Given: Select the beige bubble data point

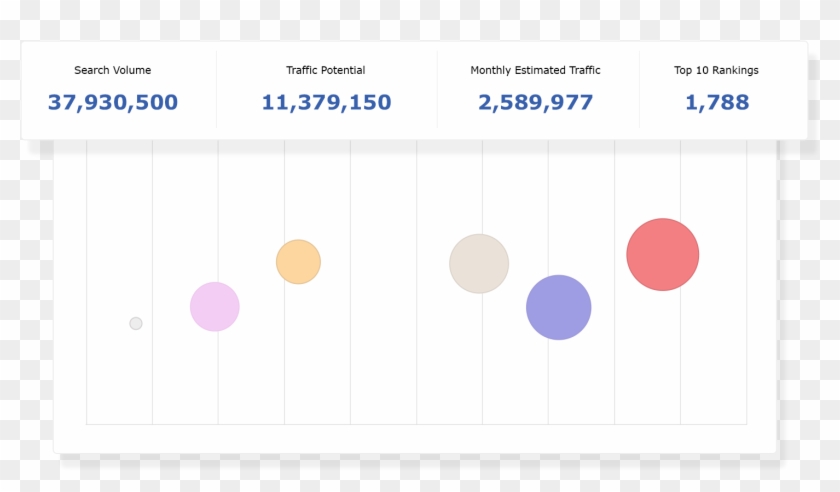Looking at the screenshot, I should [x=479, y=264].
